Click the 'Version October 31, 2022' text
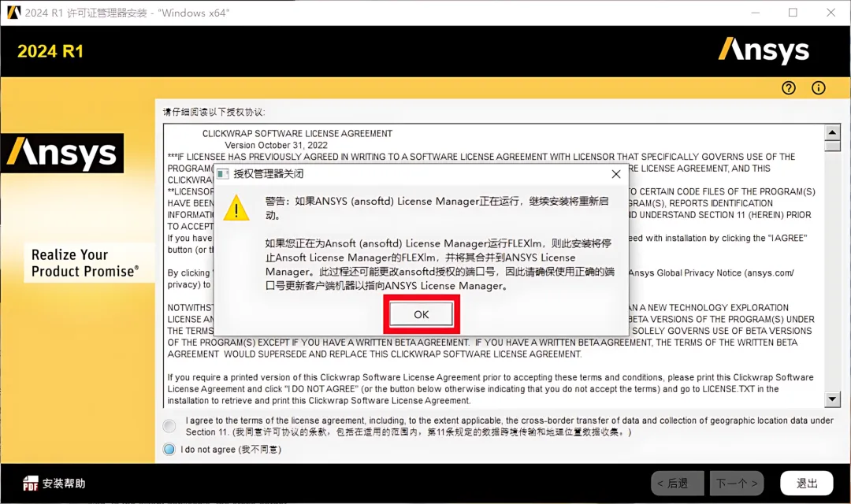Screen dimensions: 851x504 277,146
